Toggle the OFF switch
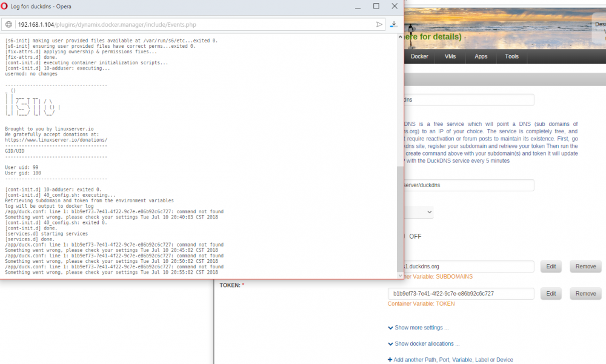Viewport: 606px width, 364px height. 413,236
